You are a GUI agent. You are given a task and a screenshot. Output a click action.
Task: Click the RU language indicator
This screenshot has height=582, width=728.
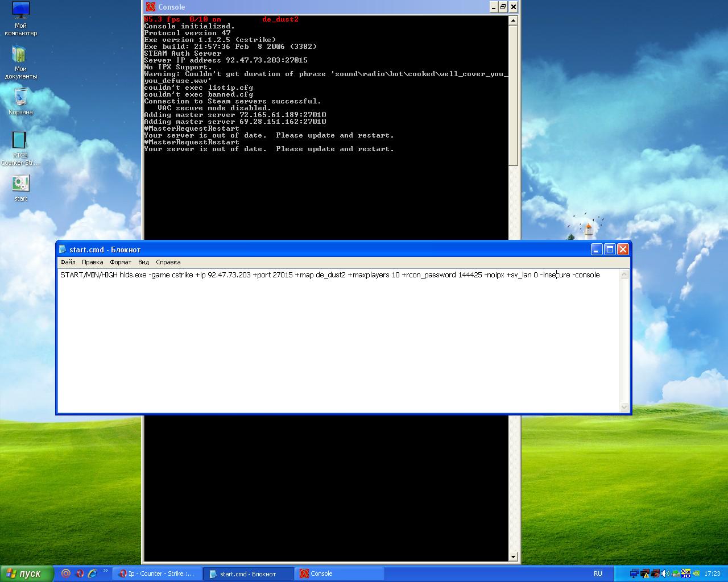[598, 573]
